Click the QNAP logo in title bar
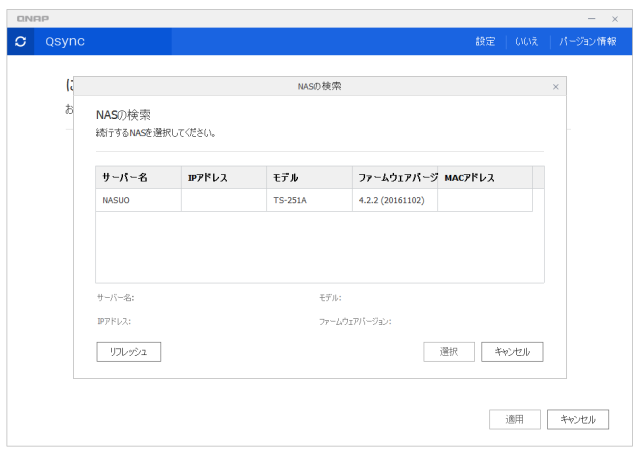 [x=33, y=19]
